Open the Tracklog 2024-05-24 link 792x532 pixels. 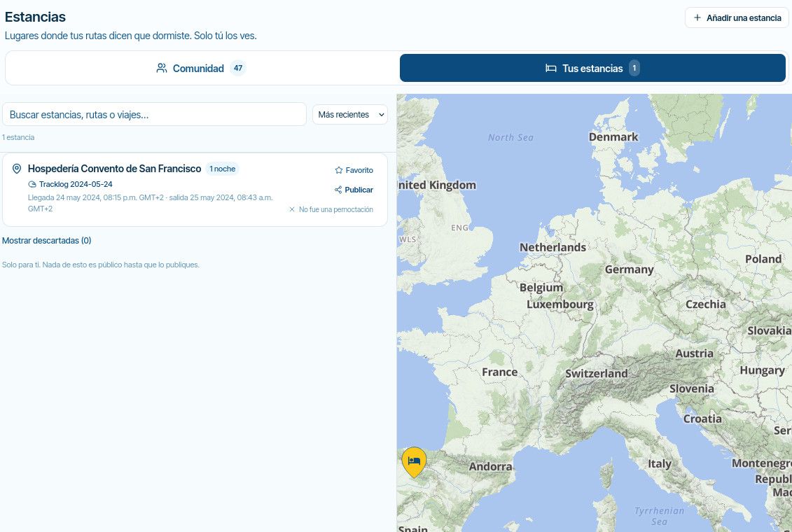point(76,184)
